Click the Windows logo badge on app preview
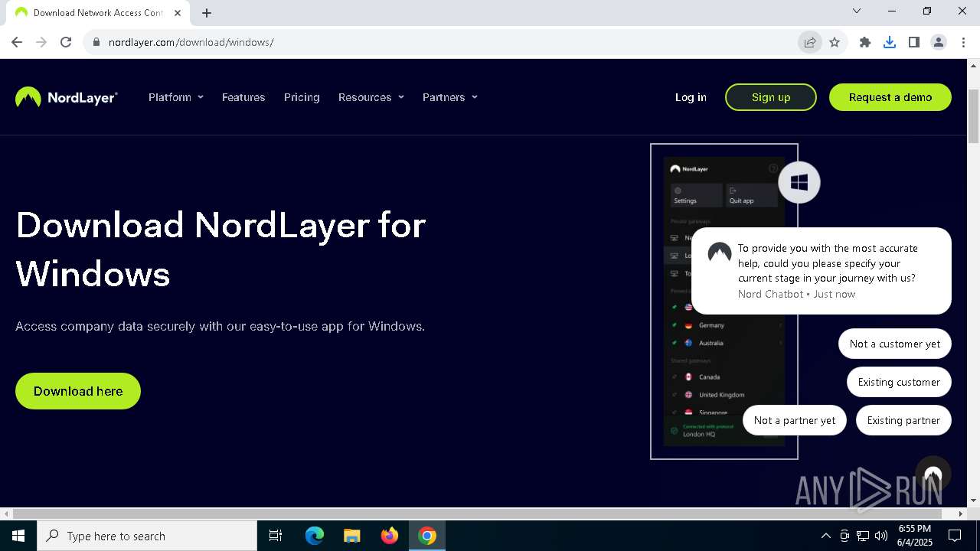 (x=799, y=182)
